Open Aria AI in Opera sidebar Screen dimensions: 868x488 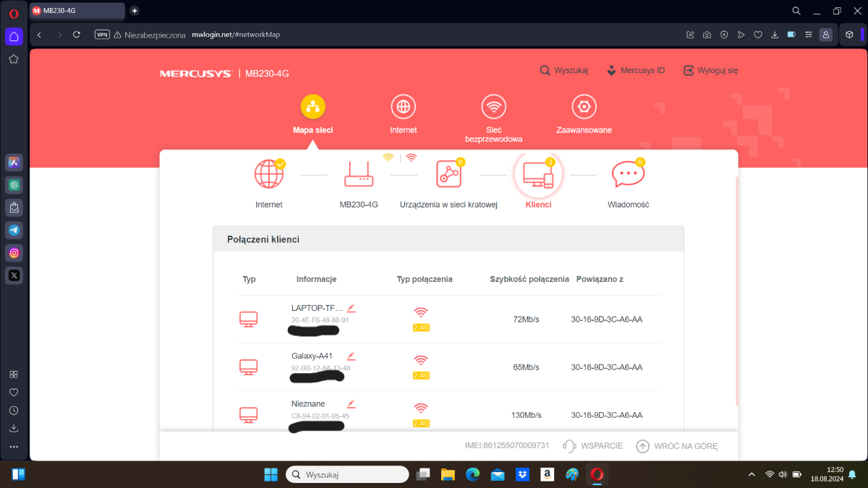14,163
